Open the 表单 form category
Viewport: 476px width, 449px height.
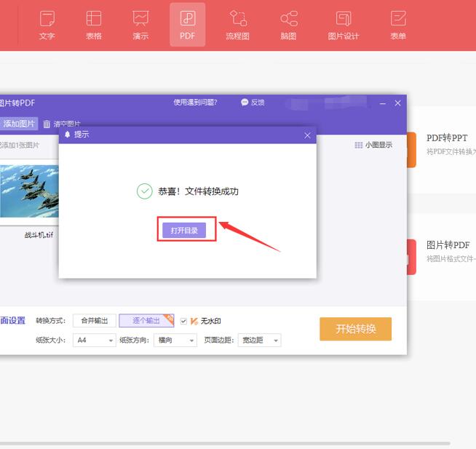click(398, 25)
